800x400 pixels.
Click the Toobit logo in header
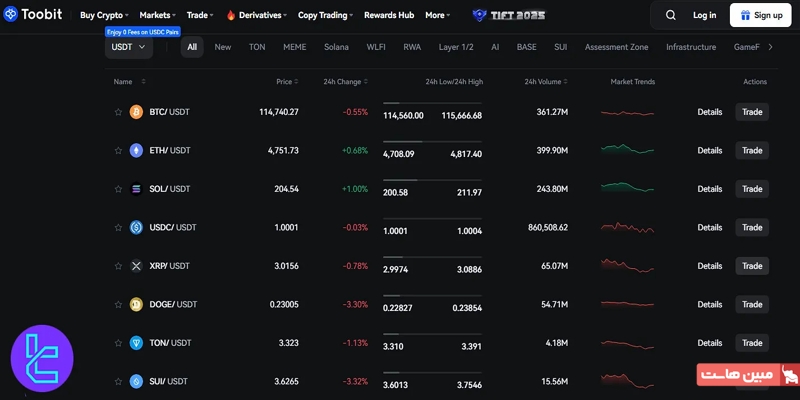(37, 15)
